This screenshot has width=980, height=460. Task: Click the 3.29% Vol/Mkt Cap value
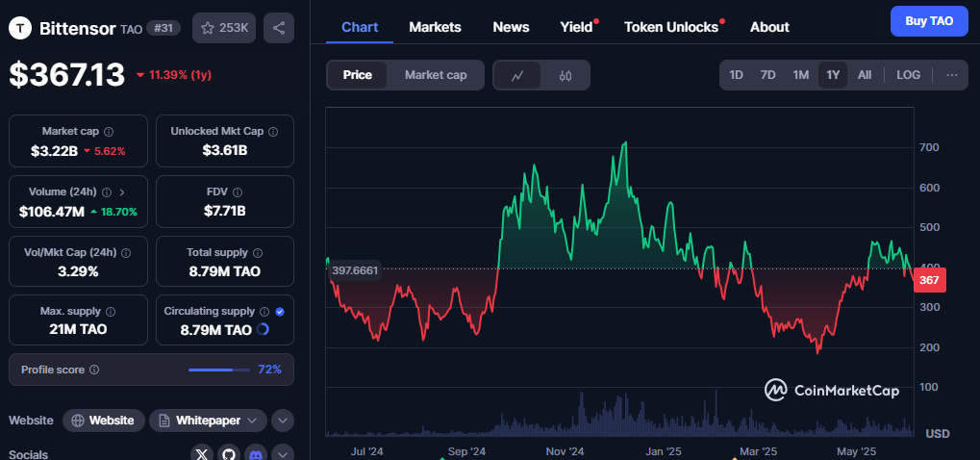point(78,272)
